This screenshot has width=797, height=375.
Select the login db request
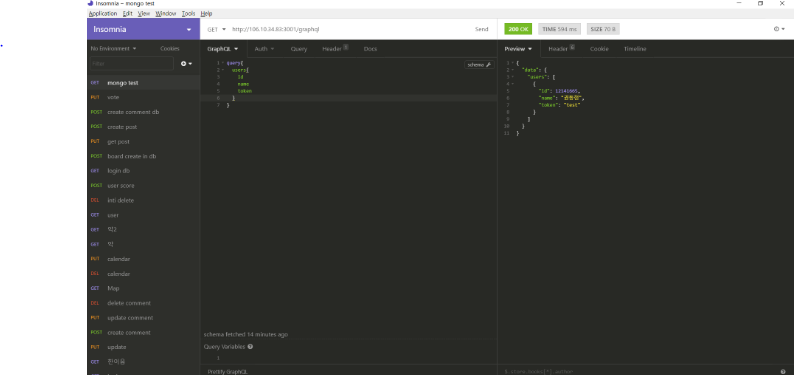pos(143,171)
